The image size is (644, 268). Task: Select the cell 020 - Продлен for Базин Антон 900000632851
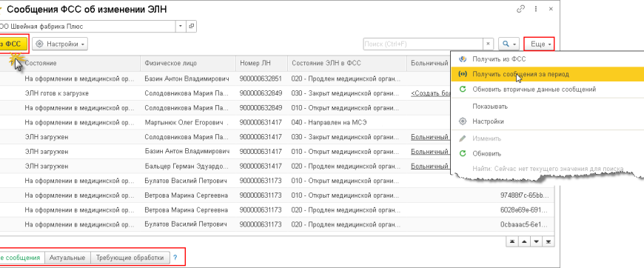(347, 78)
